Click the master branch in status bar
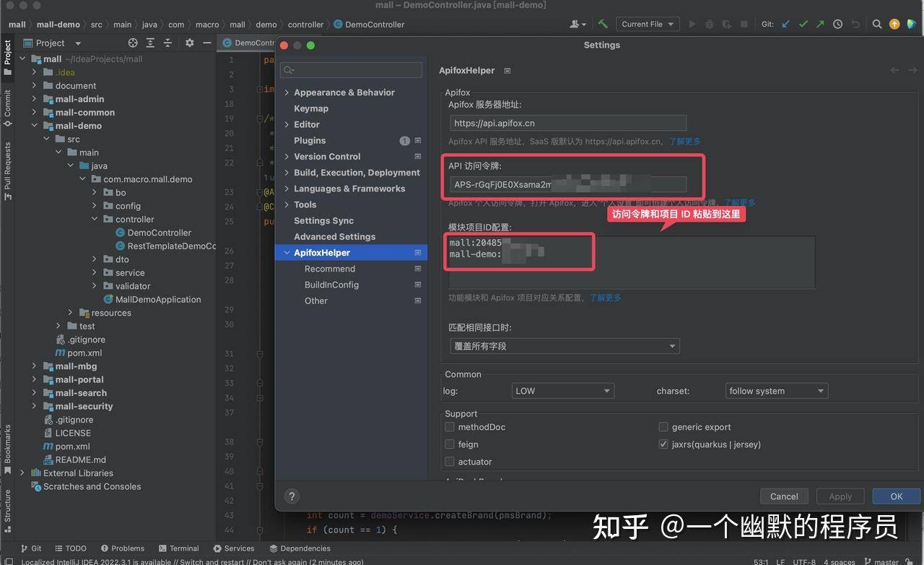The image size is (924, 565). [x=880, y=561]
